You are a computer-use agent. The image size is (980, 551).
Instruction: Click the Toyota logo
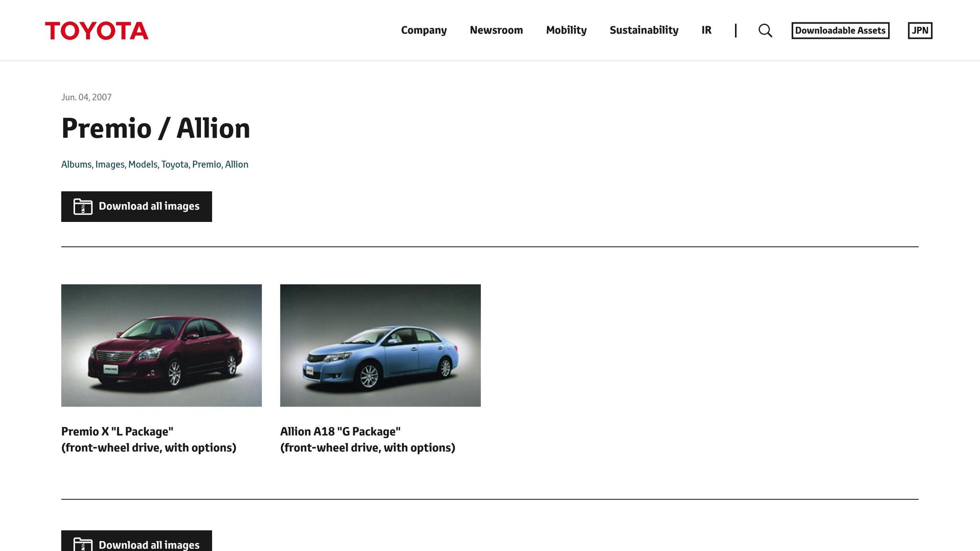click(96, 31)
